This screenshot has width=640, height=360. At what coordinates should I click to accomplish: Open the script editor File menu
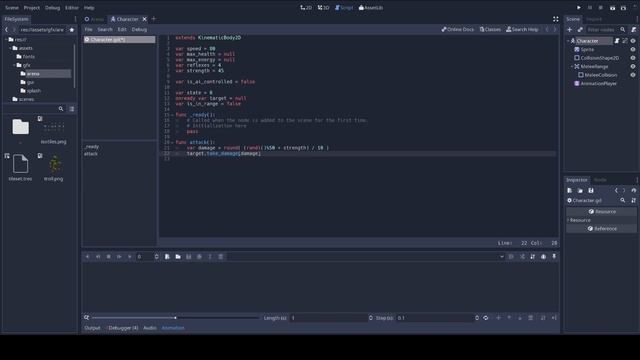(x=88, y=29)
